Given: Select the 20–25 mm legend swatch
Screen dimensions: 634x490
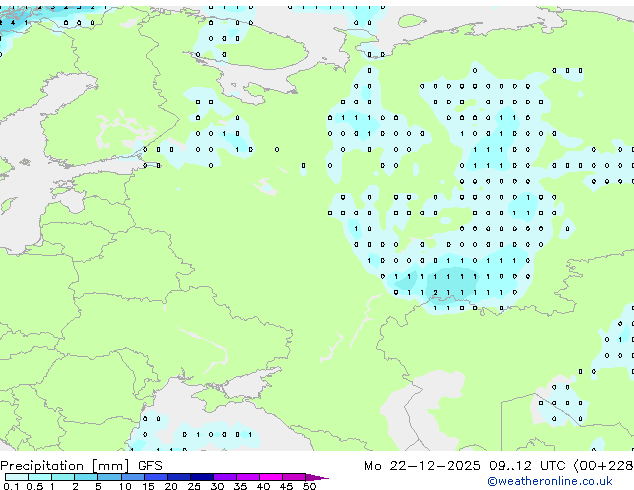Looking at the screenshot, I should (179, 477).
